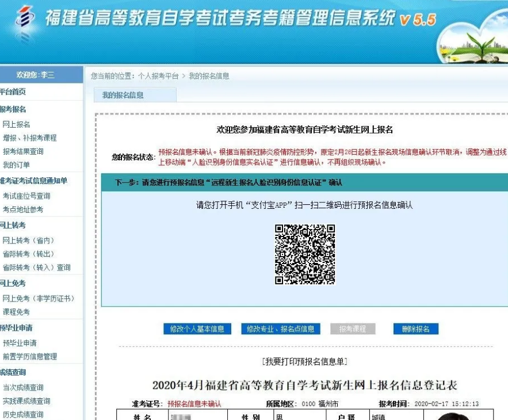Open 预毕业申请 sub-item link

point(20,343)
